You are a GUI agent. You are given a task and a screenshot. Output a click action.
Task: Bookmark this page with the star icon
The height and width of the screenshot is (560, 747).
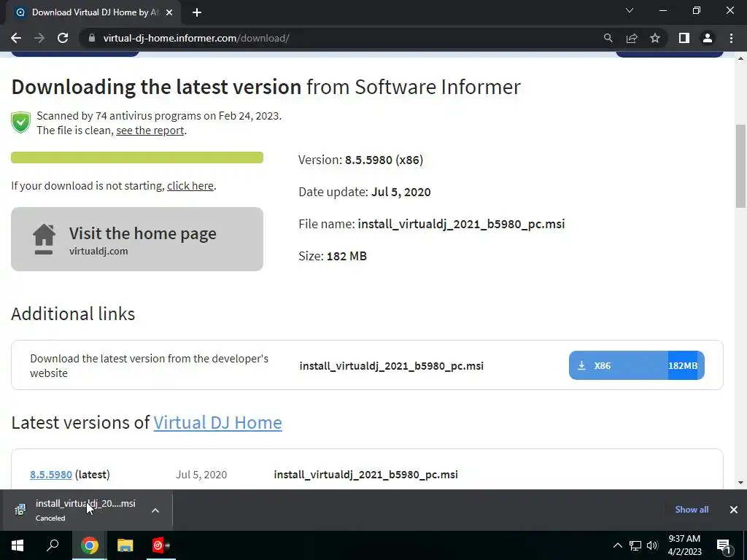[x=655, y=38]
